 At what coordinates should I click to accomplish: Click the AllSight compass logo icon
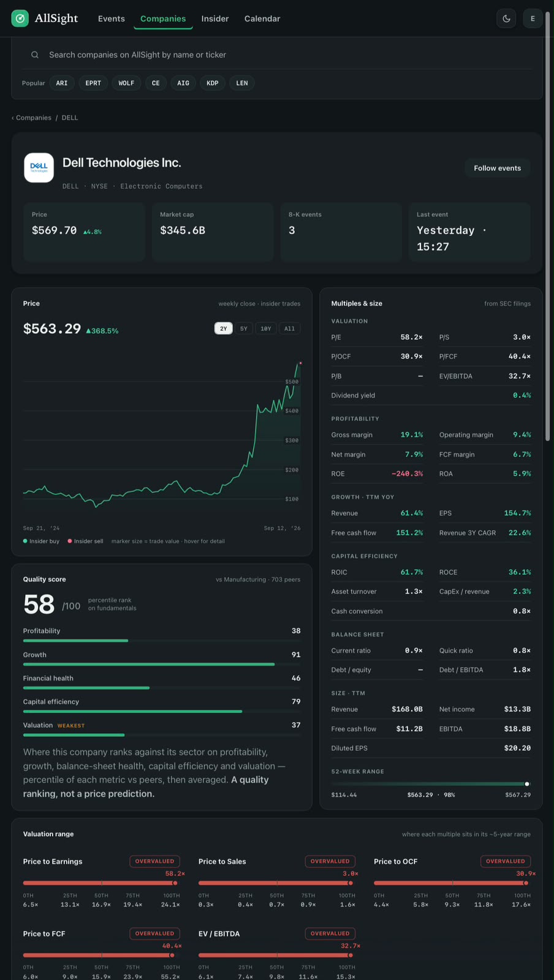pos(20,18)
